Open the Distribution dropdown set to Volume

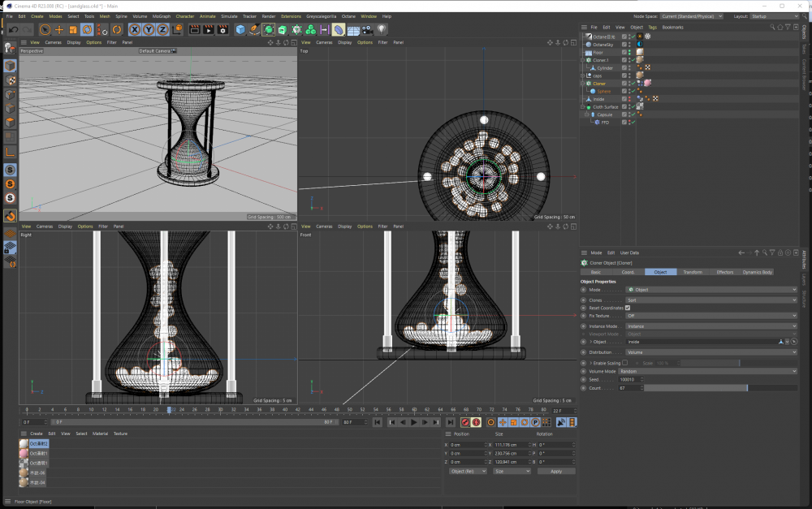pos(711,352)
